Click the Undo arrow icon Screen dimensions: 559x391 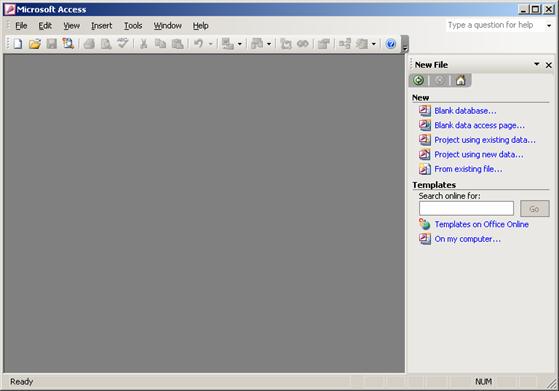coord(198,44)
